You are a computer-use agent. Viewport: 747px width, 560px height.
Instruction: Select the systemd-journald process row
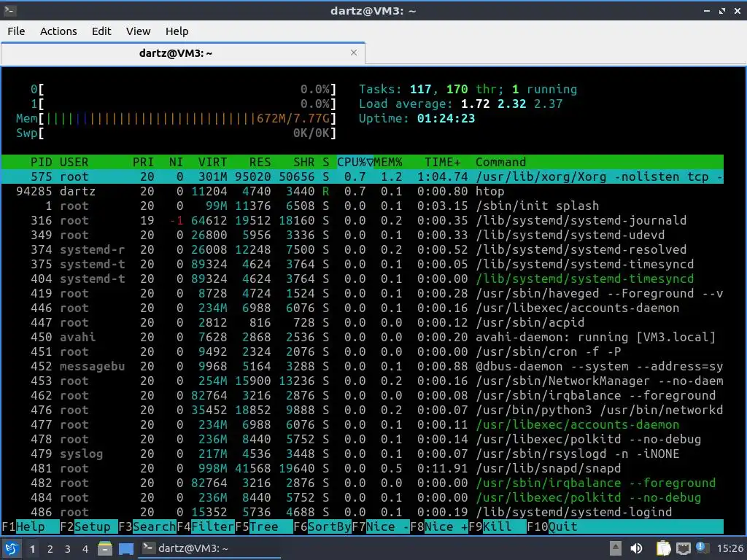click(362, 220)
